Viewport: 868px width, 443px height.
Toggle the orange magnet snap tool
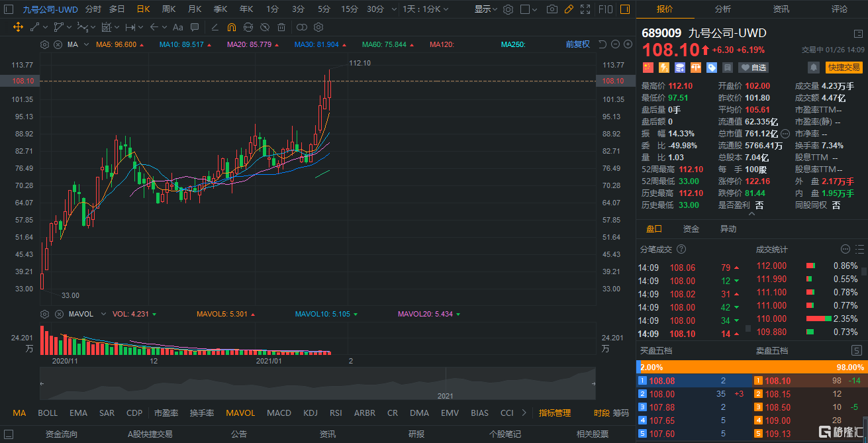click(231, 27)
